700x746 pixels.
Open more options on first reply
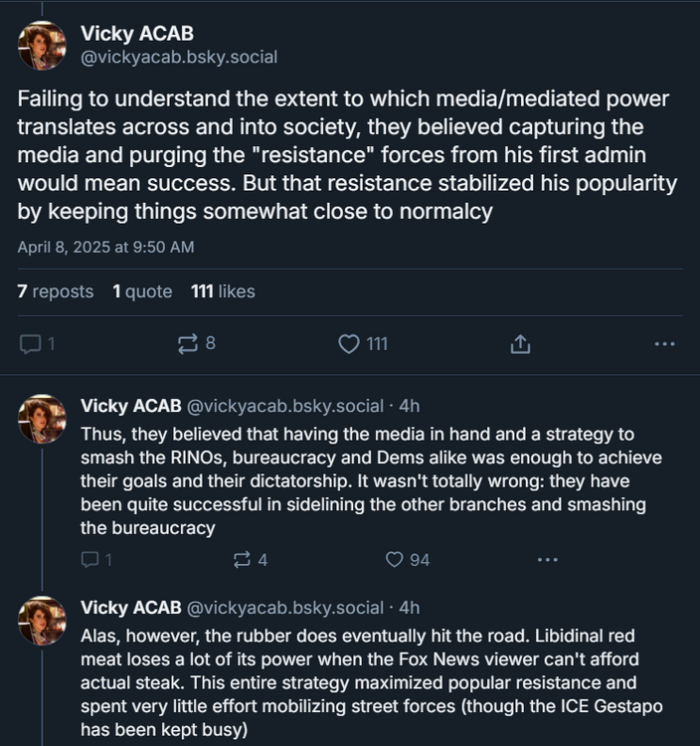[x=548, y=560]
